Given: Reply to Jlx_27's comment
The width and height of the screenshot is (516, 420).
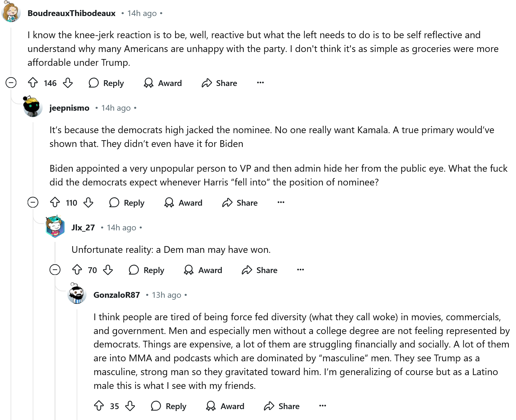Looking at the screenshot, I should (147, 270).
